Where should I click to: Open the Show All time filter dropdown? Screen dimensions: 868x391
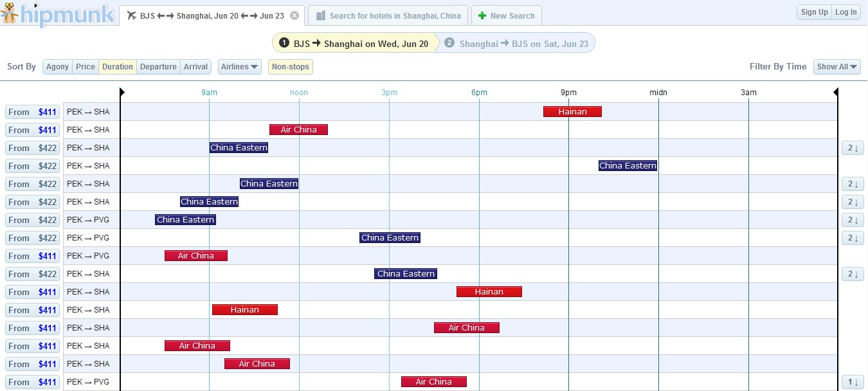(x=837, y=67)
